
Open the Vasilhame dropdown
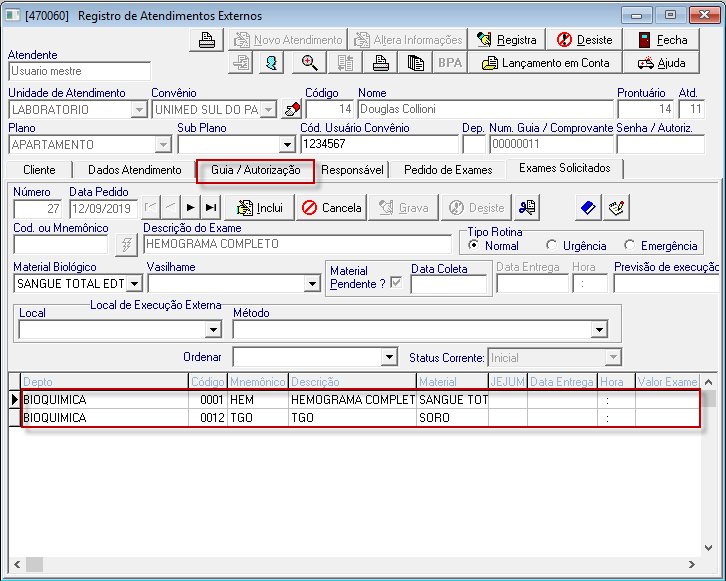click(313, 283)
